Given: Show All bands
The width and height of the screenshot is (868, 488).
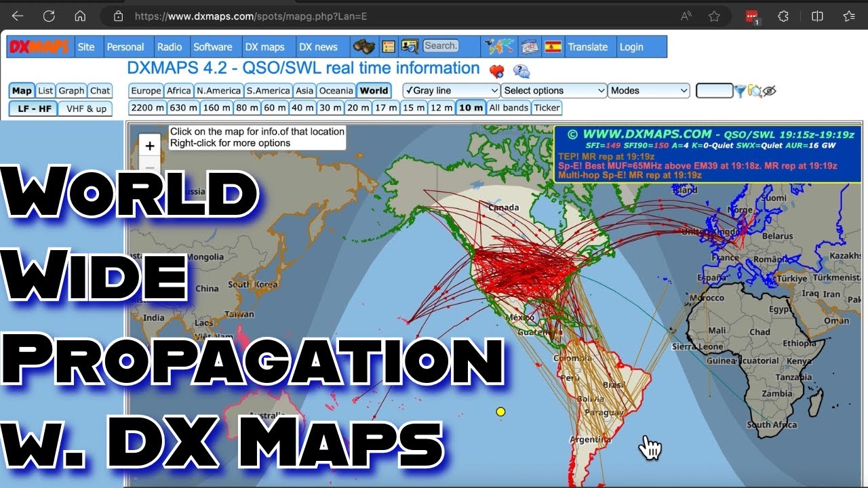Looking at the screenshot, I should pos(509,108).
